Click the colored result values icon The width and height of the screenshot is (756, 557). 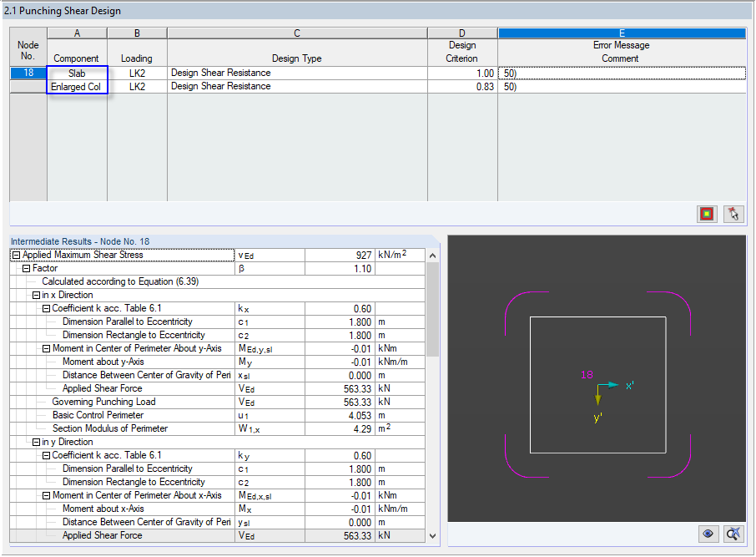click(x=706, y=214)
